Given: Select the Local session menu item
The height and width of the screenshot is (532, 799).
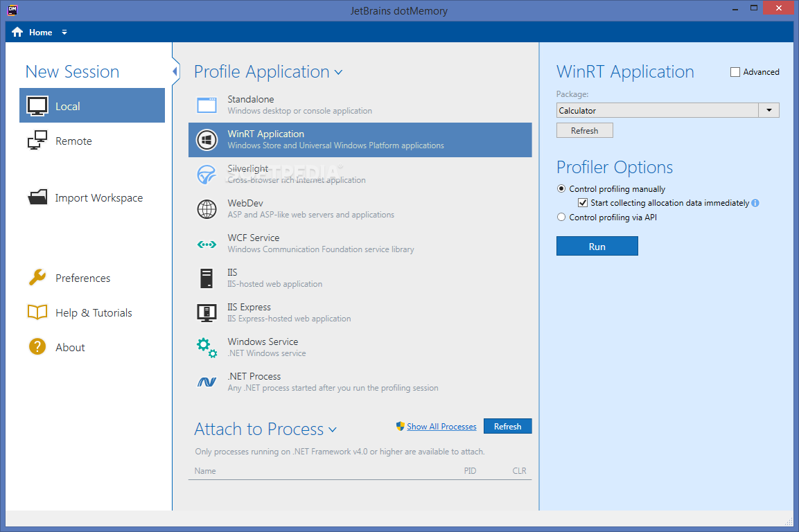Looking at the screenshot, I should (92, 105).
